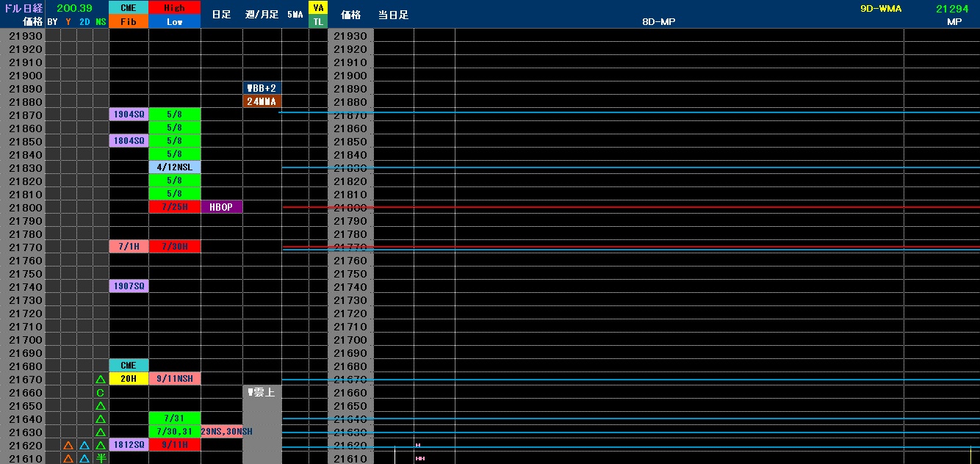Select the CME header cell

pos(129,8)
